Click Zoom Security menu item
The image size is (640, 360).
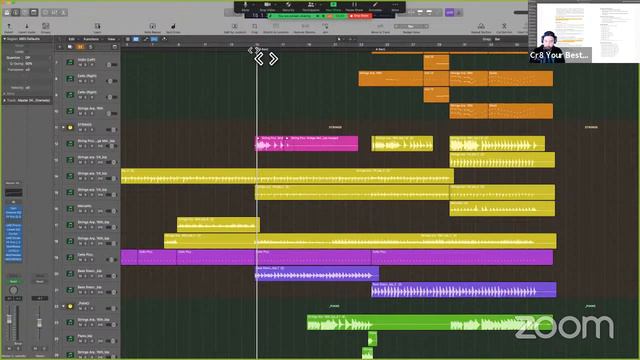288,6
